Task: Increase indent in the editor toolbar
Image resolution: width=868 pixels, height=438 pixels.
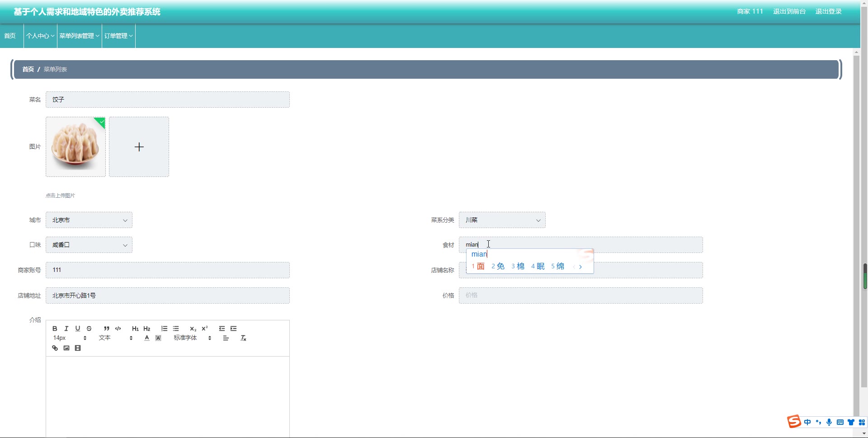Action: 233,328
